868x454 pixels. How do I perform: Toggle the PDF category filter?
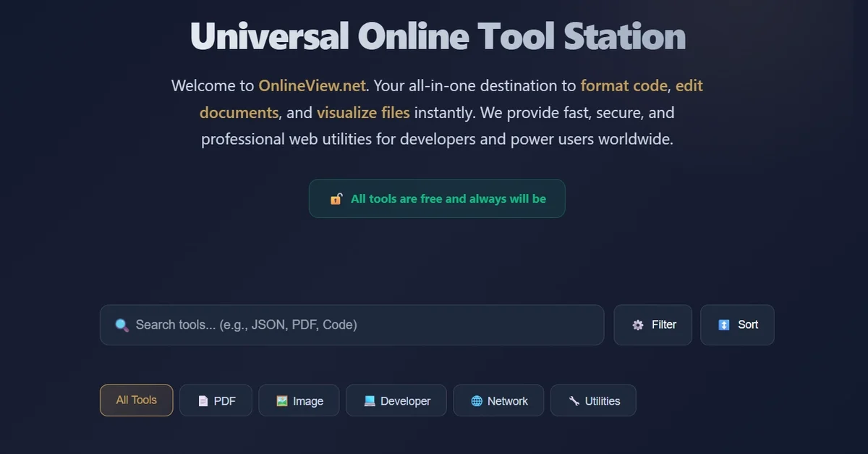click(x=216, y=400)
